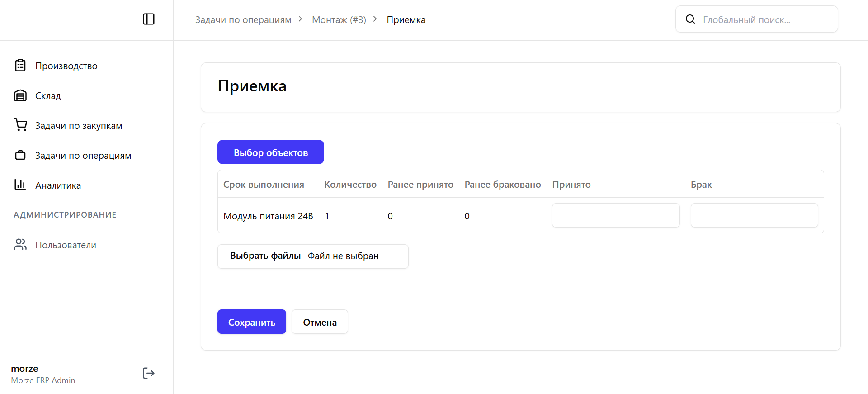The image size is (868, 394).
Task: Click the Пользователи people icon
Action: click(x=20, y=245)
